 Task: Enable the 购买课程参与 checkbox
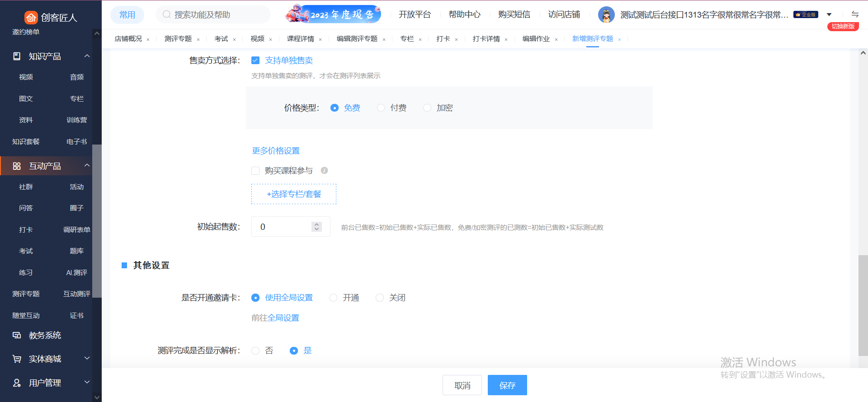pyautogui.click(x=255, y=171)
